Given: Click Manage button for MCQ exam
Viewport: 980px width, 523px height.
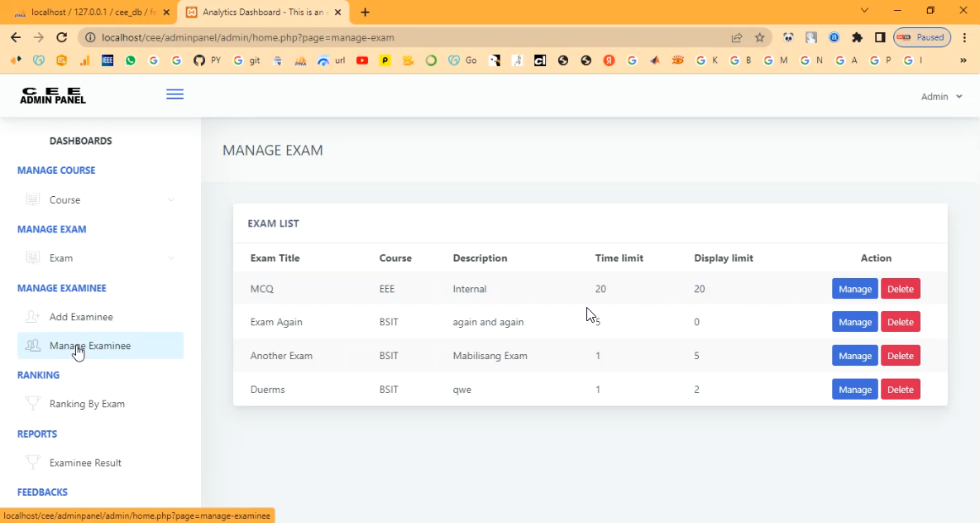Looking at the screenshot, I should [854, 289].
